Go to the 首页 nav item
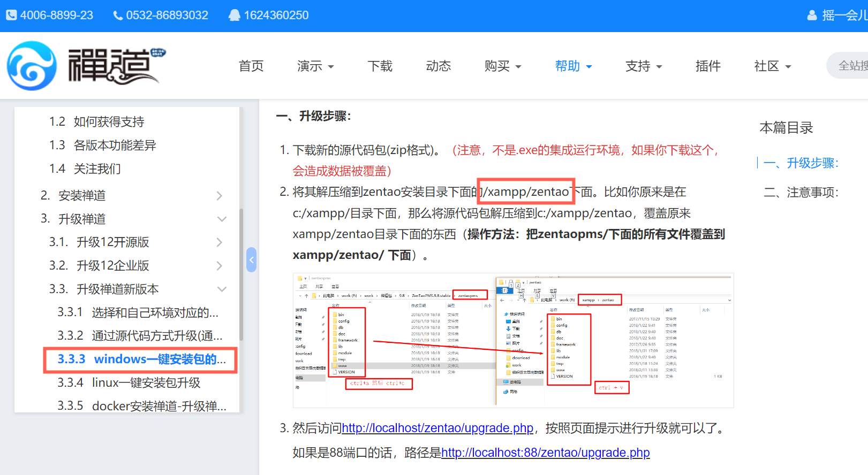 (251, 66)
